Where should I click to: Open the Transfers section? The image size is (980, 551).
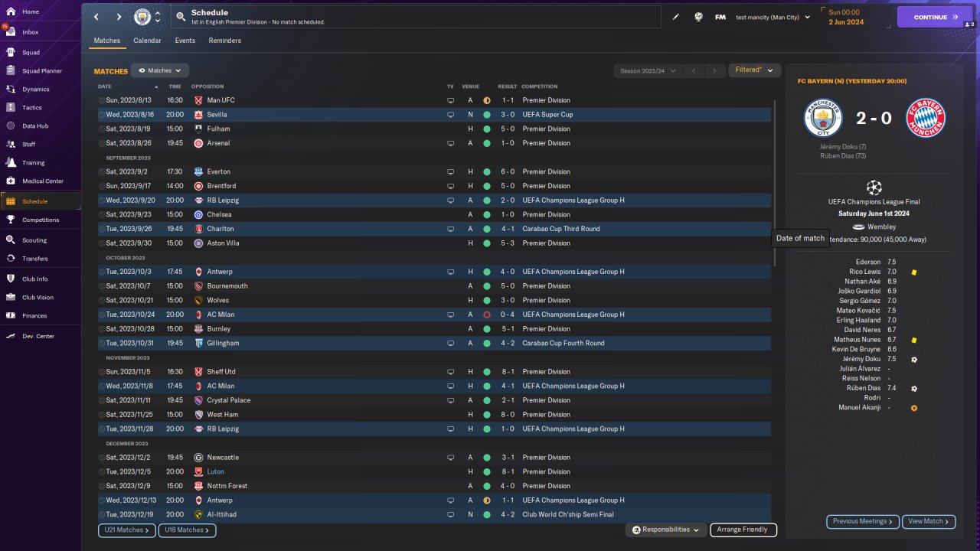[35, 259]
